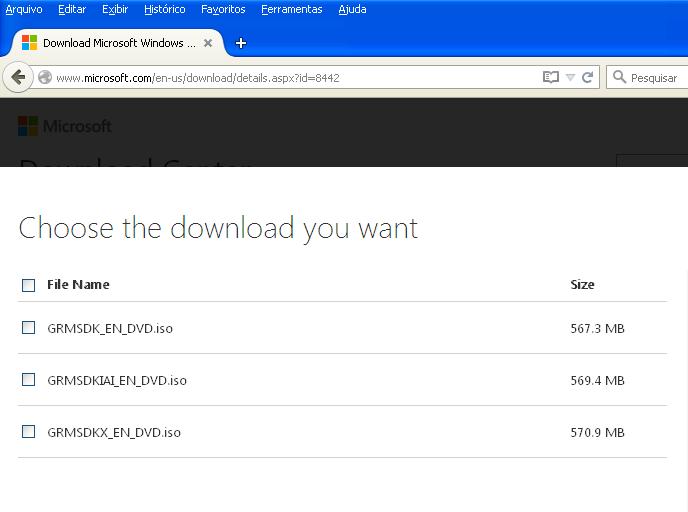Click the browser Back arrow button
Viewport: 688px width, 512px height.
click(x=18, y=78)
